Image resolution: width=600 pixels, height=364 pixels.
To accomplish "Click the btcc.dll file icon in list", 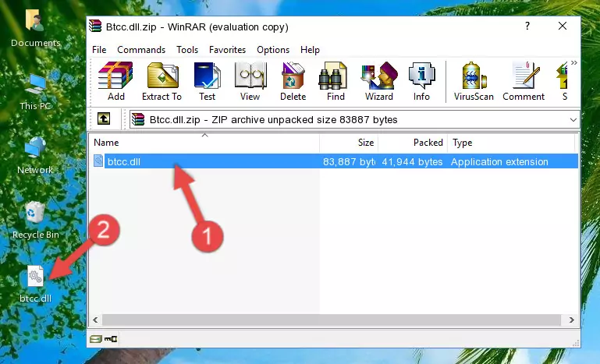I will click(x=98, y=161).
